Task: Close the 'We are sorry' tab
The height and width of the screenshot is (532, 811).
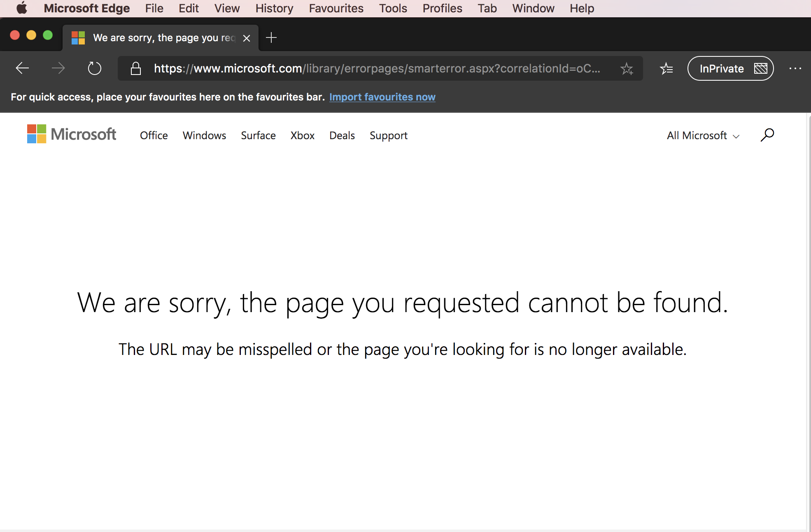Action: 247,38
